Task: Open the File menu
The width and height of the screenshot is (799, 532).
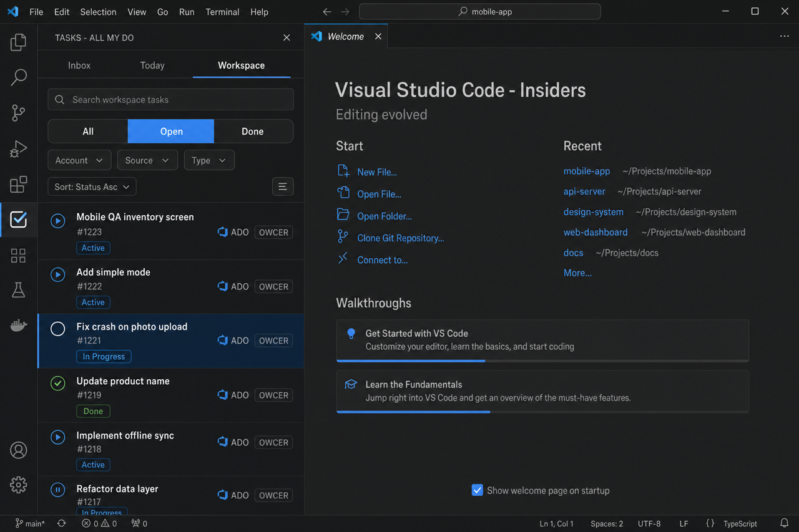Action: pos(36,12)
